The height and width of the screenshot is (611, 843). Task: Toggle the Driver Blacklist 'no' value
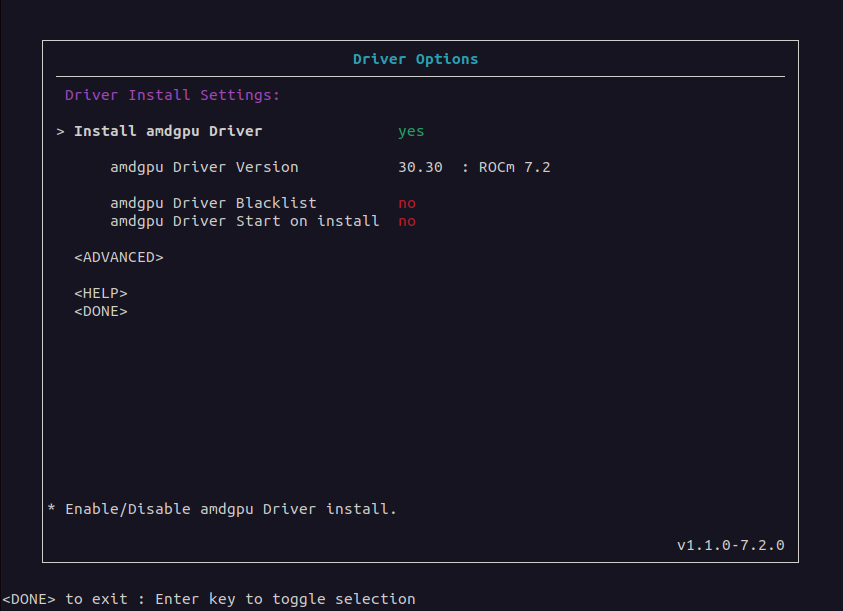pos(407,203)
